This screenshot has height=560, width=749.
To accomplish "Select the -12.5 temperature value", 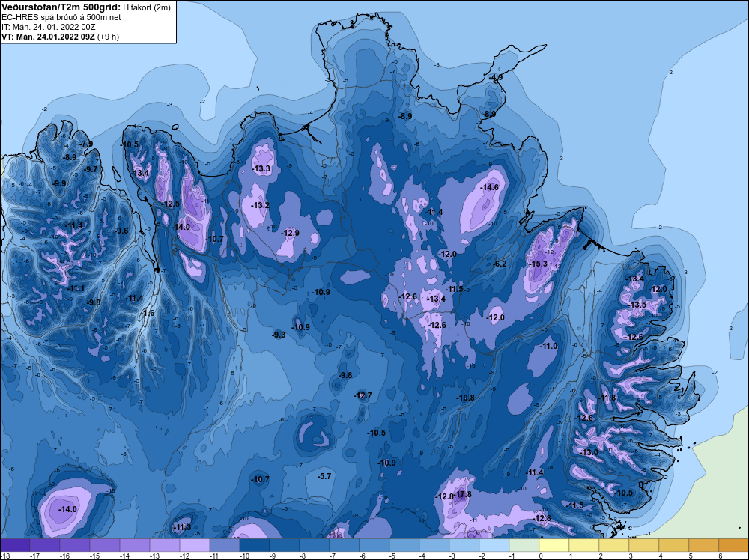I will coord(171,204).
